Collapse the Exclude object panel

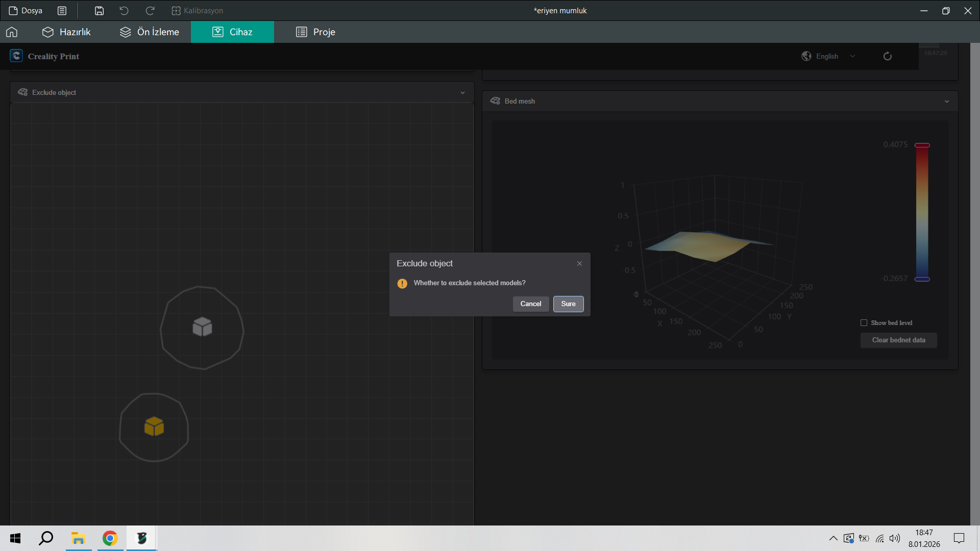tap(462, 93)
